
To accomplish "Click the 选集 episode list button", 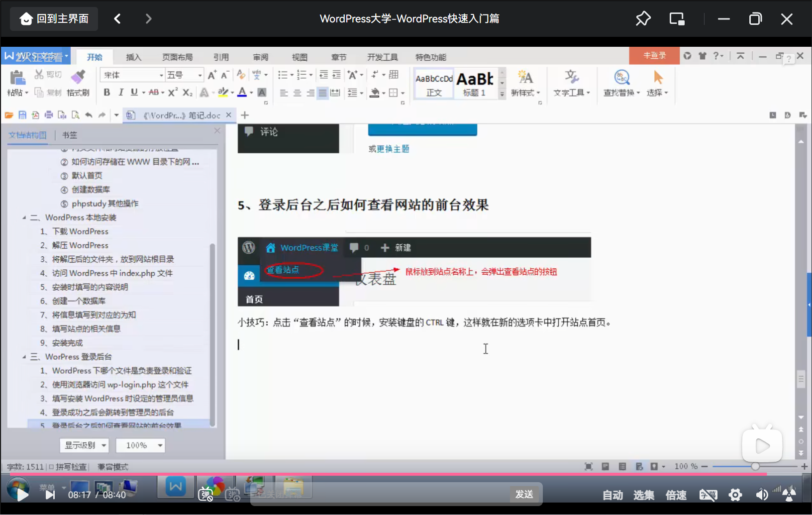I will coord(644,495).
